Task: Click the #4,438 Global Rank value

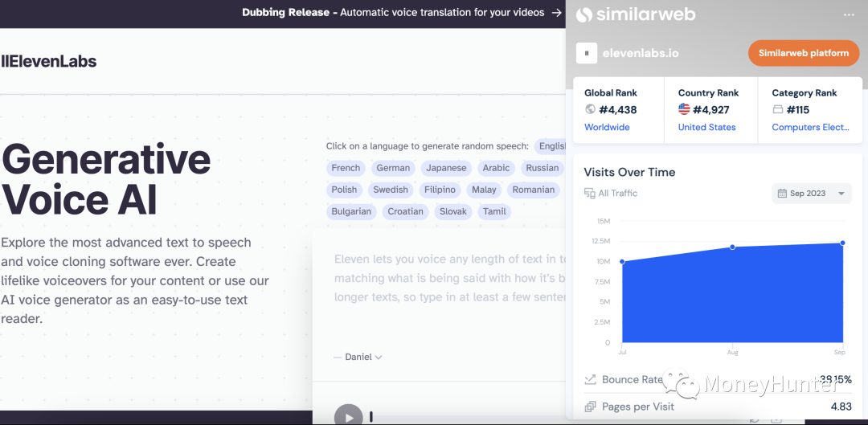Action: 618,109
